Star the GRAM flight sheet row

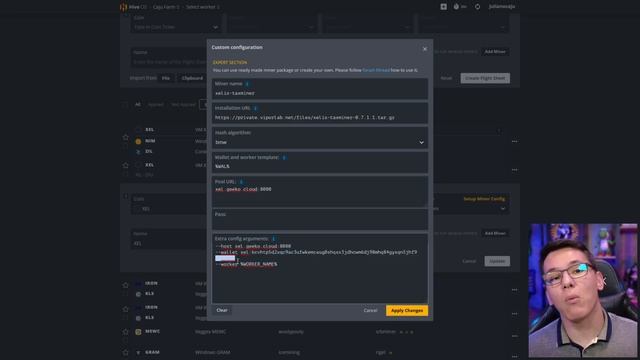click(x=126, y=352)
